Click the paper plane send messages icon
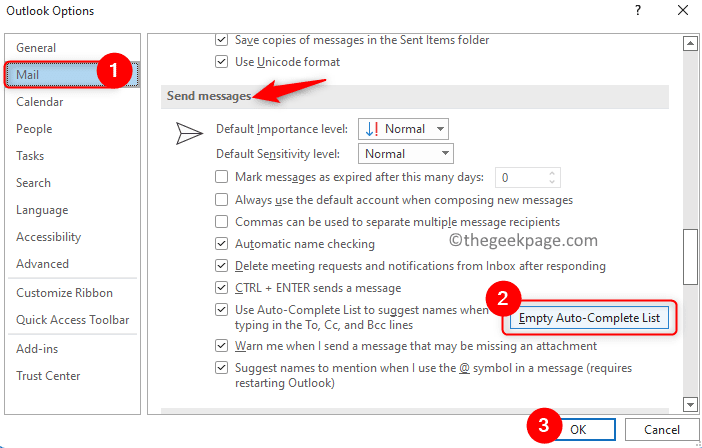The height and width of the screenshot is (448, 702). coord(189,133)
